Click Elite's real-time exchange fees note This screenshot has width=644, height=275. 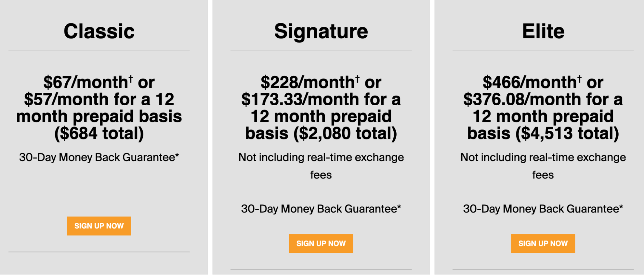pyautogui.click(x=543, y=166)
